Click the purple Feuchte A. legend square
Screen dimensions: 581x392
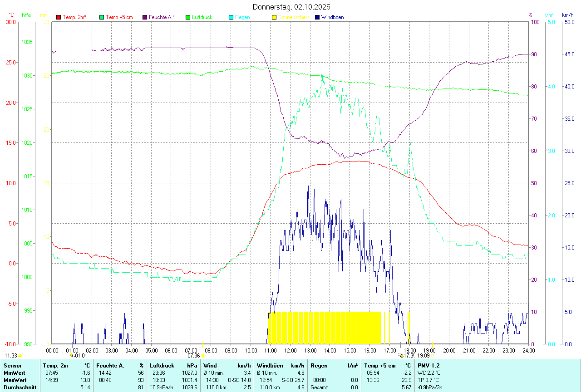coord(145,17)
